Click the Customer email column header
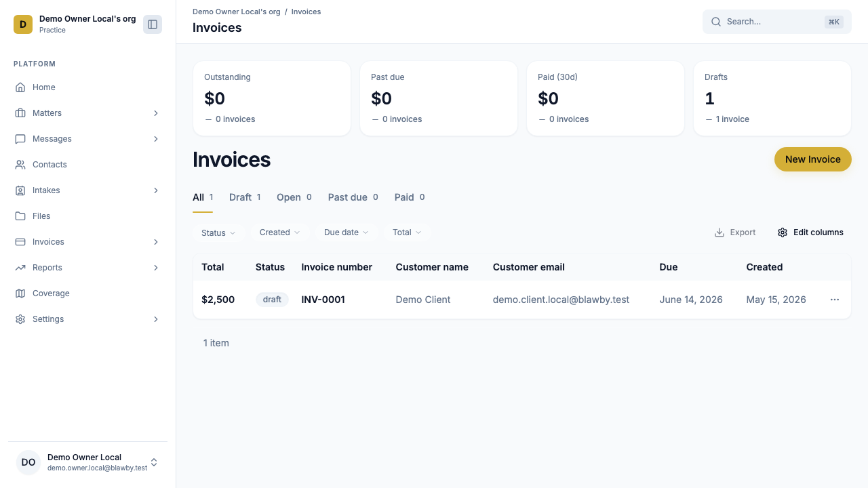The height and width of the screenshot is (488, 868). (x=529, y=267)
